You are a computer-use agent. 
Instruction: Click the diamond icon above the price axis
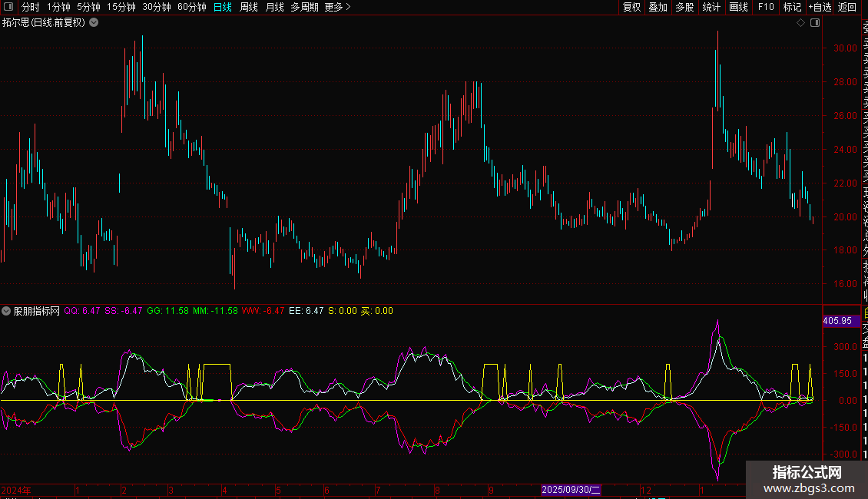coord(800,23)
